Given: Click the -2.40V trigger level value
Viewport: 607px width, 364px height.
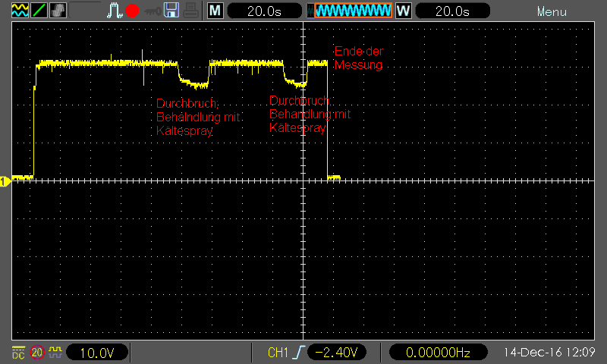Looking at the screenshot, I should [336, 353].
